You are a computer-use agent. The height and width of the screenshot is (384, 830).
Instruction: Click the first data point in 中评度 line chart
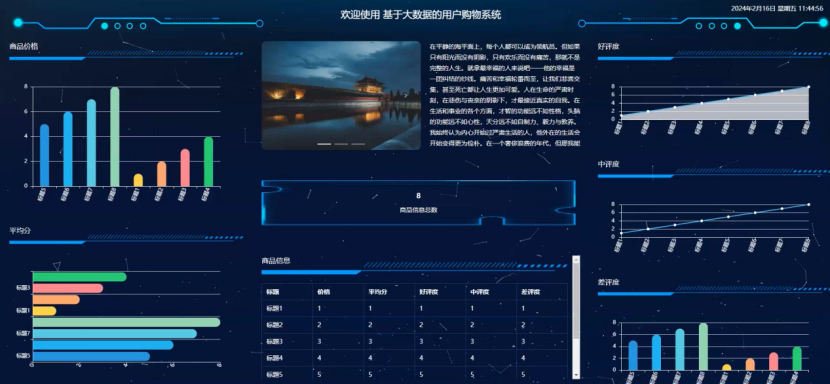coord(621,233)
